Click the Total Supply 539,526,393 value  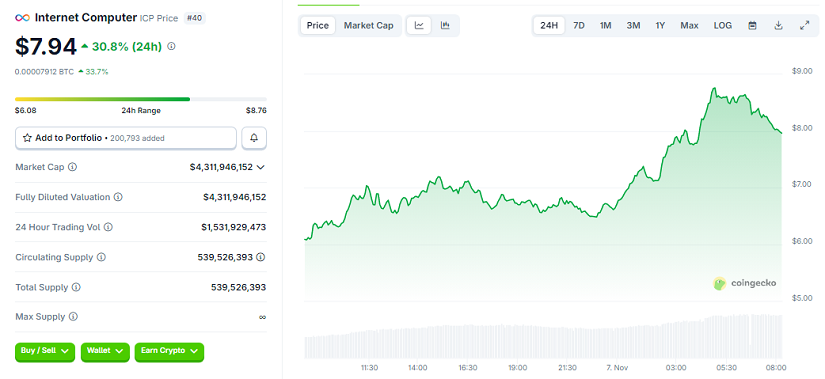pos(238,287)
